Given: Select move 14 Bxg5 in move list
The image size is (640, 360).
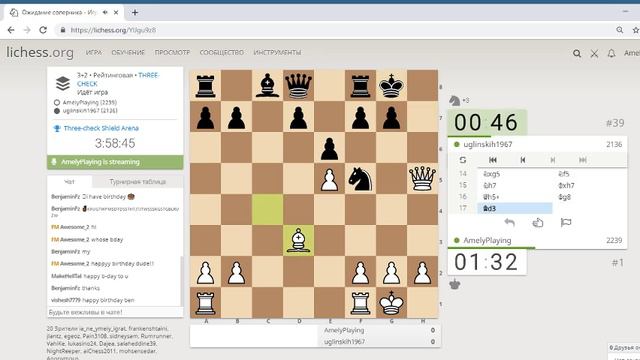Looking at the screenshot, I should (x=515, y=174).
